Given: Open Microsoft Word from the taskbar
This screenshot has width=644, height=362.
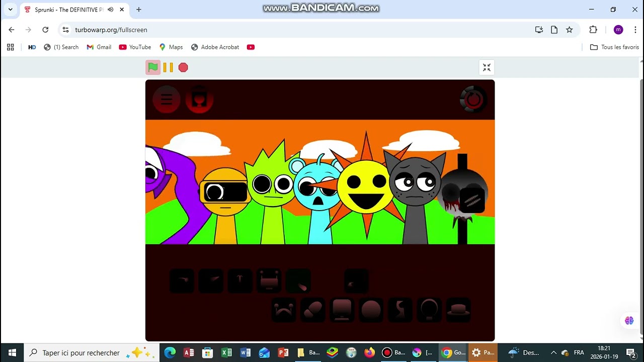Looking at the screenshot, I should tap(246, 352).
